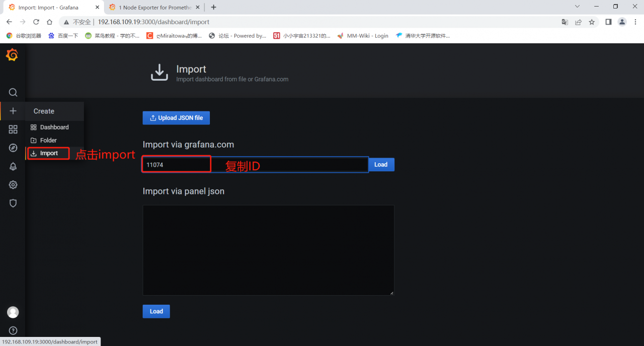Screen dimensions: 644x346
Task: Click the Create menu header
Action: 54,111
